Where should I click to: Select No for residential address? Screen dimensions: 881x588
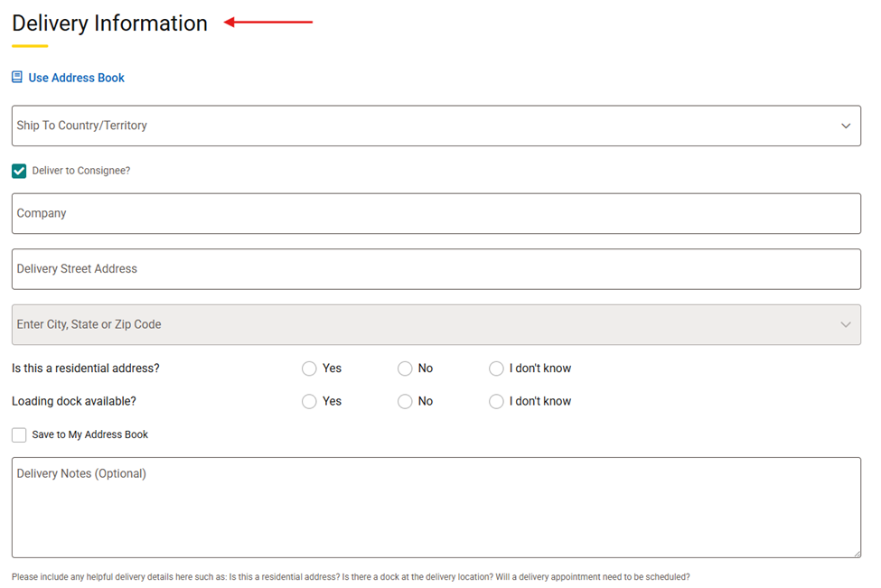coord(405,369)
